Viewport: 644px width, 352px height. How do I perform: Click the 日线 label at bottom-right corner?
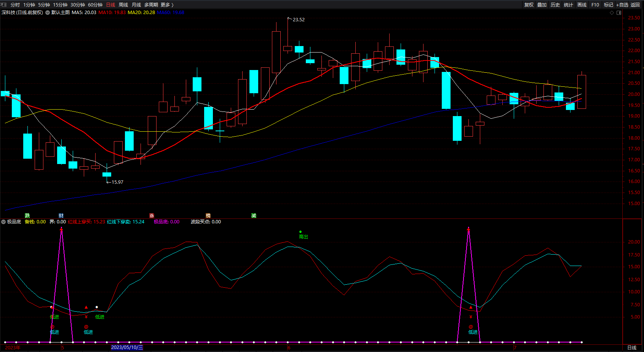click(632, 348)
